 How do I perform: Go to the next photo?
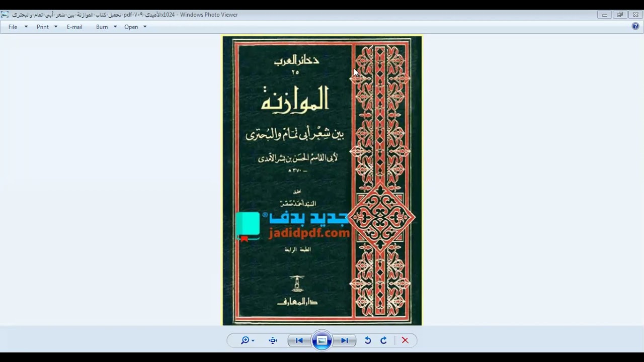coord(345,340)
